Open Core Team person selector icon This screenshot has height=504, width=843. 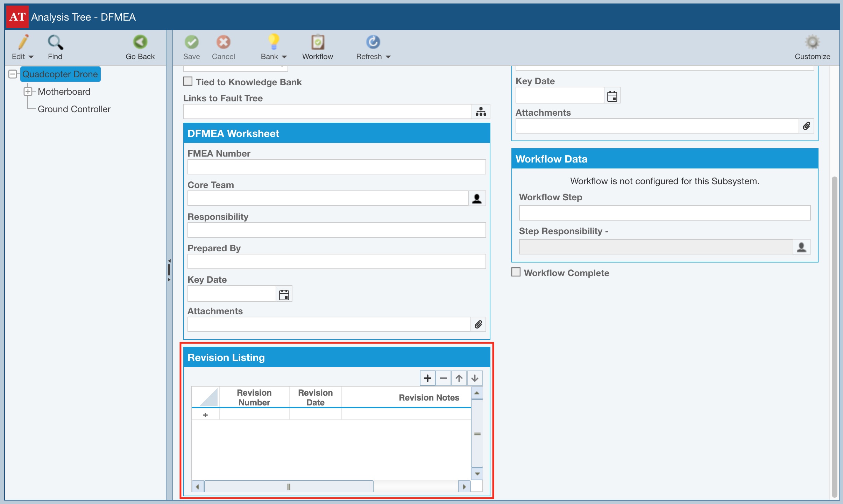pos(477,199)
